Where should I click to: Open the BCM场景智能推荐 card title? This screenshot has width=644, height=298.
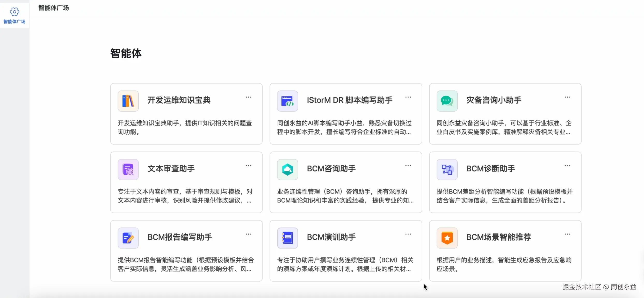click(x=498, y=237)
